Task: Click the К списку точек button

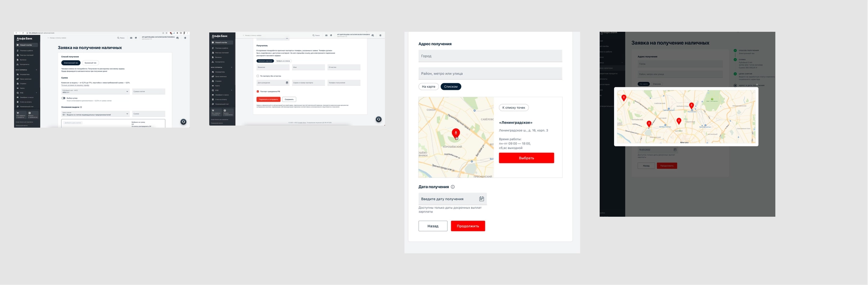Action: coord(514,108)
